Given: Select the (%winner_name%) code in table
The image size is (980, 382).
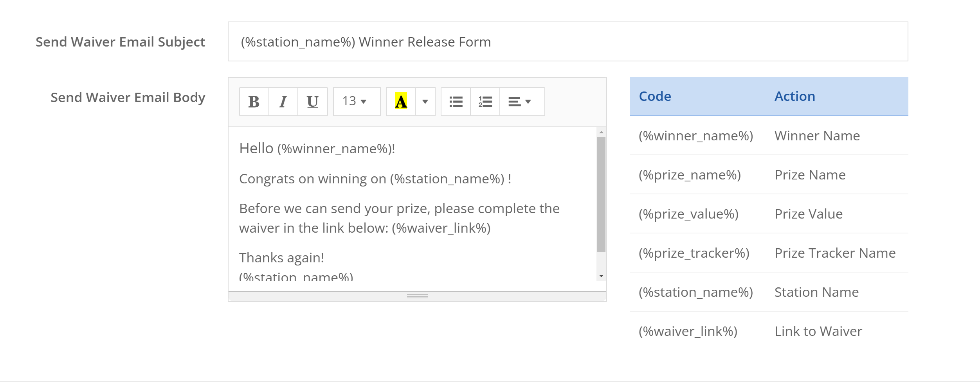Looking at the screenshot, I should pos(695,136).
